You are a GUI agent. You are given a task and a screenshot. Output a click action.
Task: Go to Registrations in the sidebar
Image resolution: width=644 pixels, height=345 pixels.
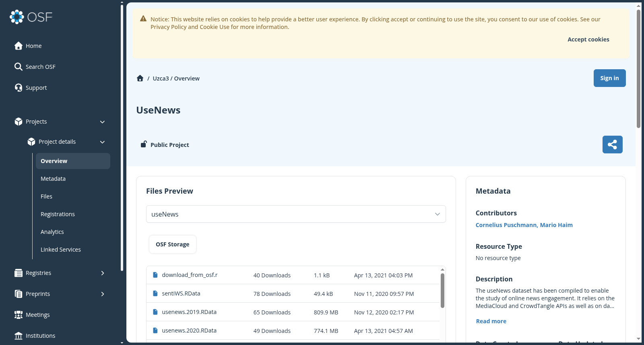coord(73,214)
